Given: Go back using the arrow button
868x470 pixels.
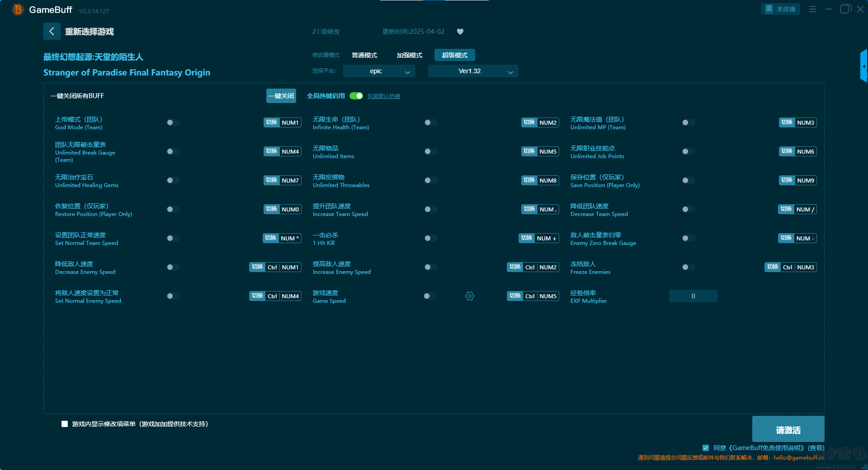Looking at the screenshot, I should 52,31.
